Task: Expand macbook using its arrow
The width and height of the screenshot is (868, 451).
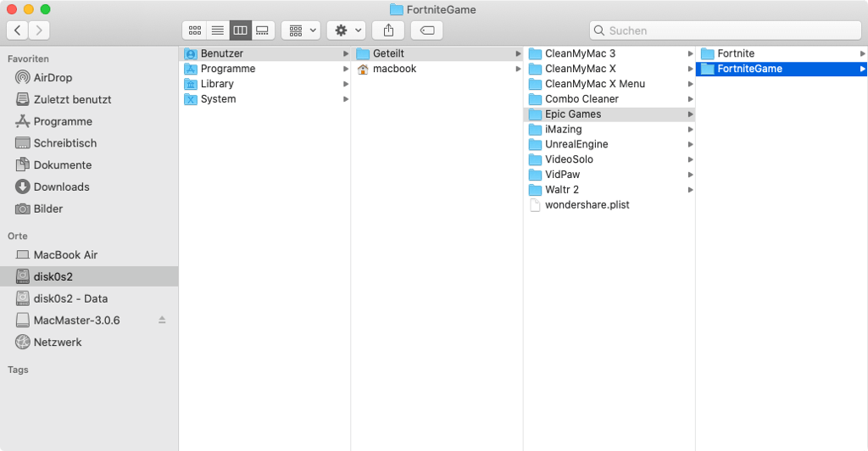Action: click(518, 69)
